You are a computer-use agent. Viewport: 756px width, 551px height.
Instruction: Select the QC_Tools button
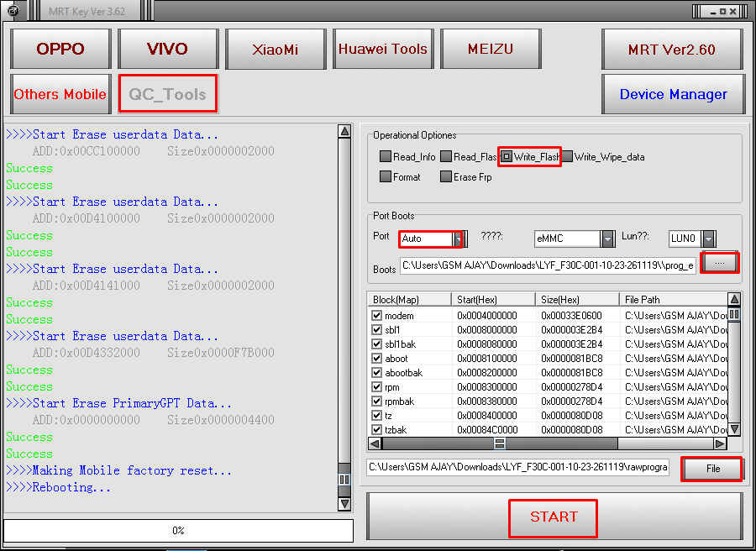(168, 94)
